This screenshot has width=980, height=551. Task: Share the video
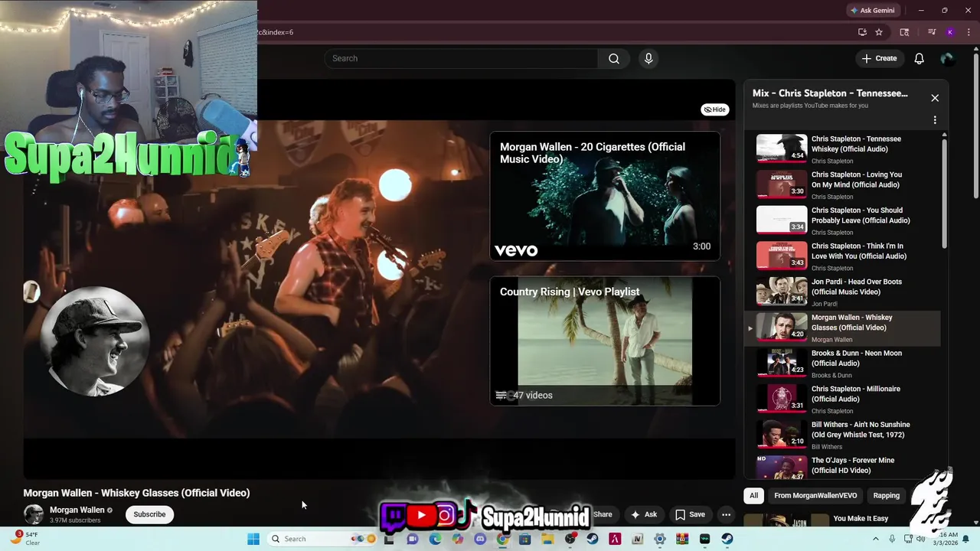pyautogui.click(x=603, y=514)
